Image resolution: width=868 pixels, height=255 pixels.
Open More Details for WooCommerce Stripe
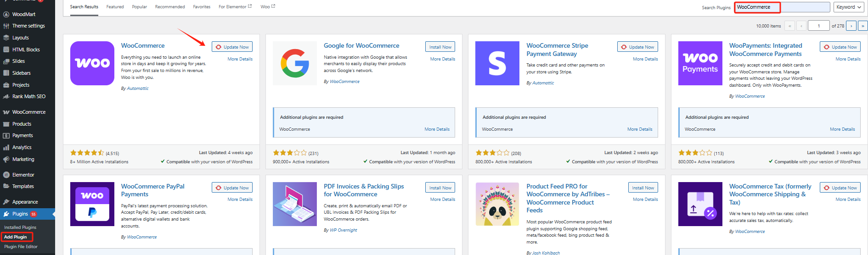pyautogui.click(x=645, y=59)
